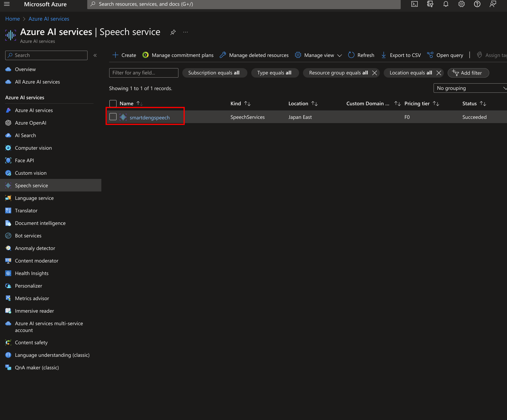Click the Content moderator sidebar icon

point(8,261)
